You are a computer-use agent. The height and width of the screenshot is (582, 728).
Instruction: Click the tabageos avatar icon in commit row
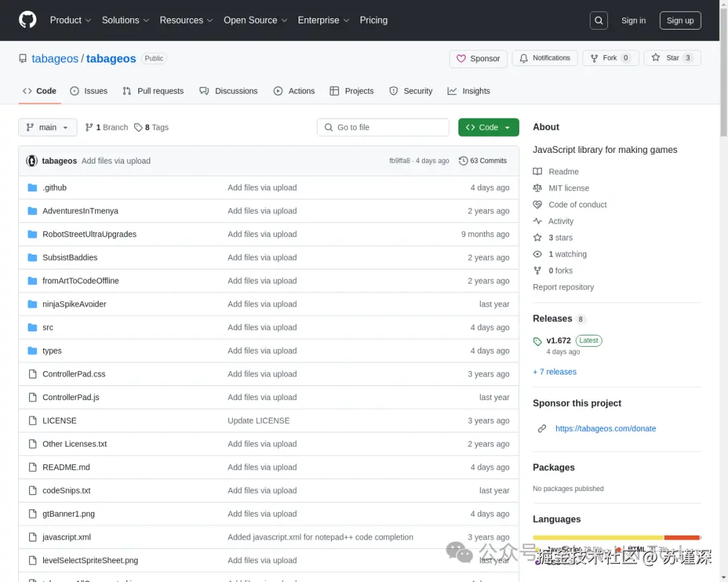[32, 160]
